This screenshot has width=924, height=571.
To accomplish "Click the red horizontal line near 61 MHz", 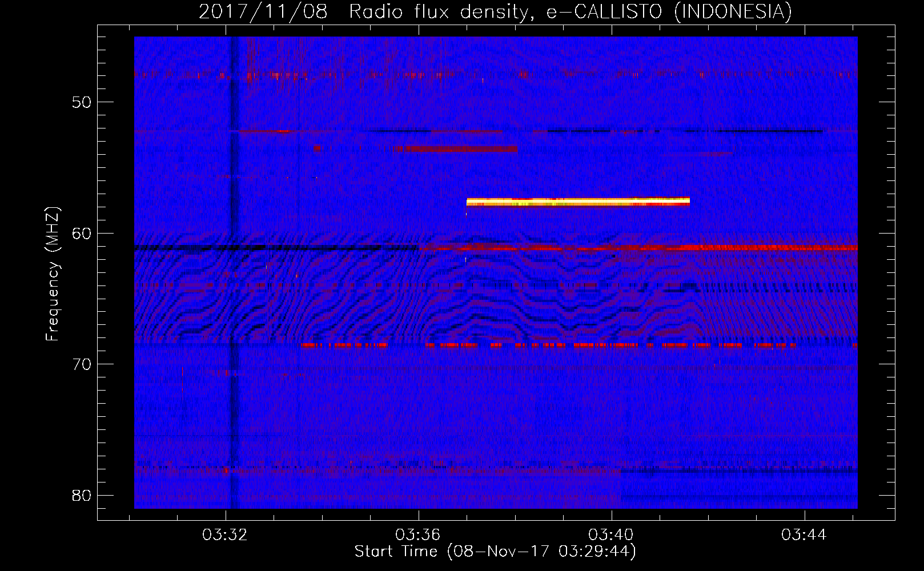I will click(640, 248).
